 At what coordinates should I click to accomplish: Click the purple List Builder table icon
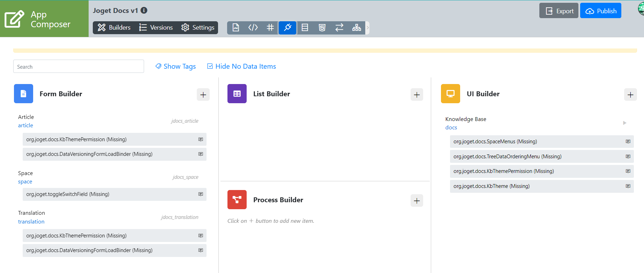237,93
